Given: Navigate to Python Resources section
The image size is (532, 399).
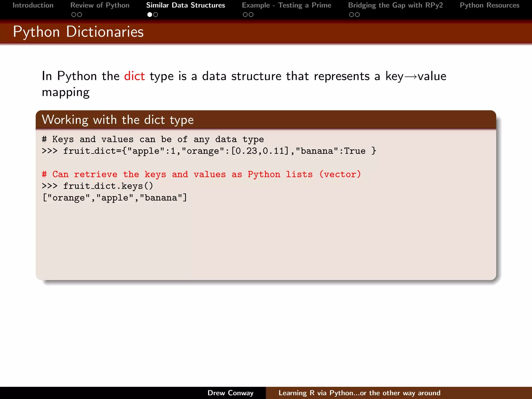Looking at the screenshot, I should pos(489,5).
